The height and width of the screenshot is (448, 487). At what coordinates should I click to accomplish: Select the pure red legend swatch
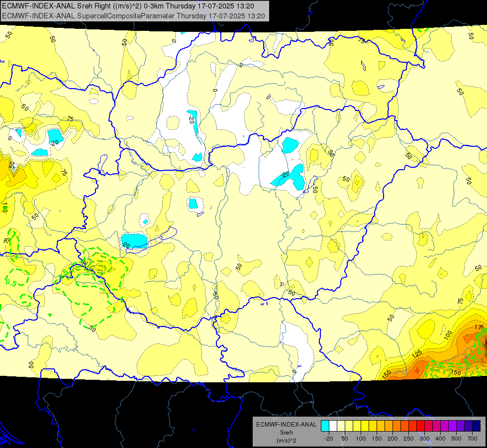(x=420, y=426)
